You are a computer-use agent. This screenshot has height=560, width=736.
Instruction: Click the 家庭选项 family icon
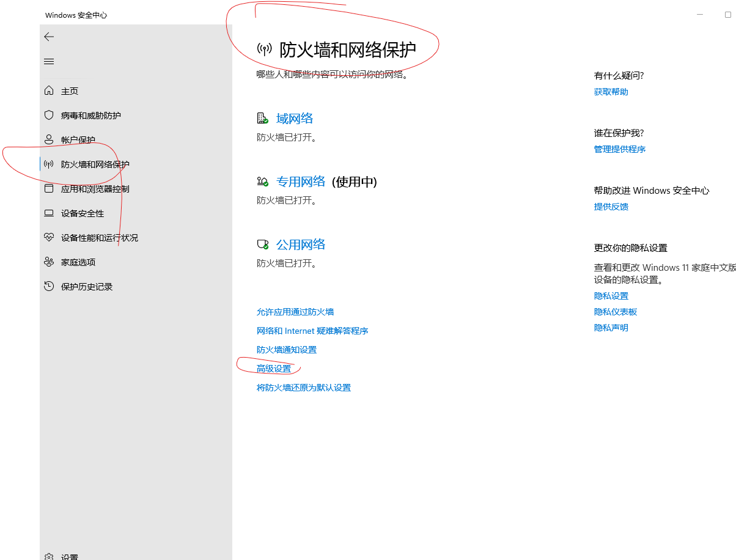click(49, 262)
